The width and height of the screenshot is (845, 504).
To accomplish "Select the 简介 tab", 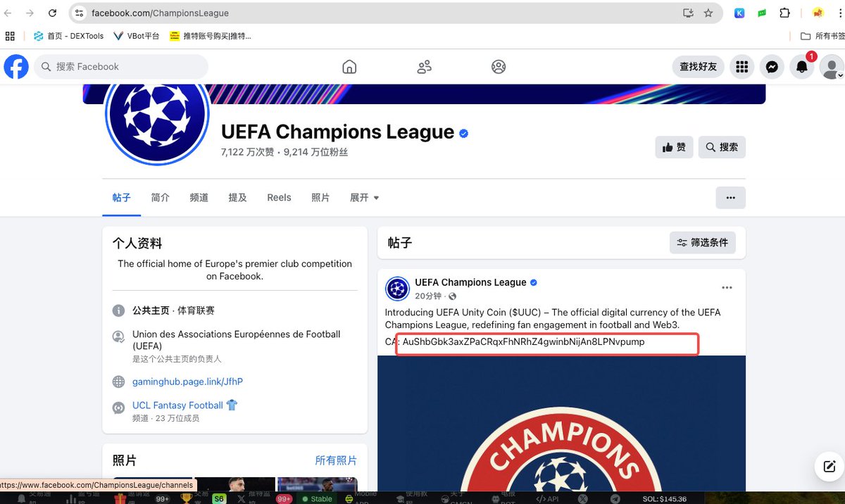I will pos(161,198).
